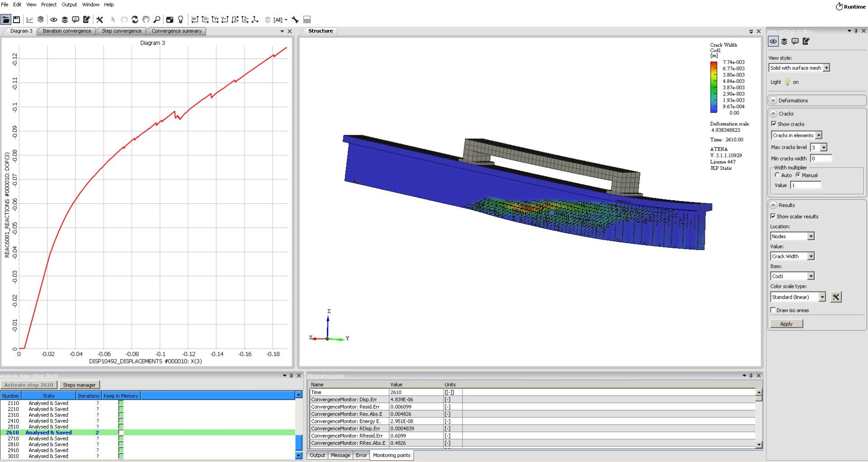Select step 2710 row in analysis steps
This screenshot has height=462, width=868.
tap(148, 438)
